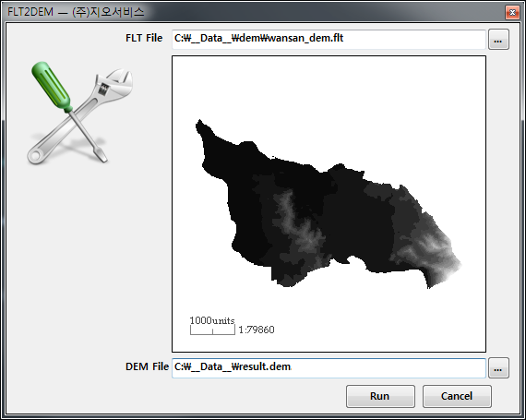Click the 1:79860 map scale text
The width and height of the screenshot is (526, 420).
coord(257,330)
